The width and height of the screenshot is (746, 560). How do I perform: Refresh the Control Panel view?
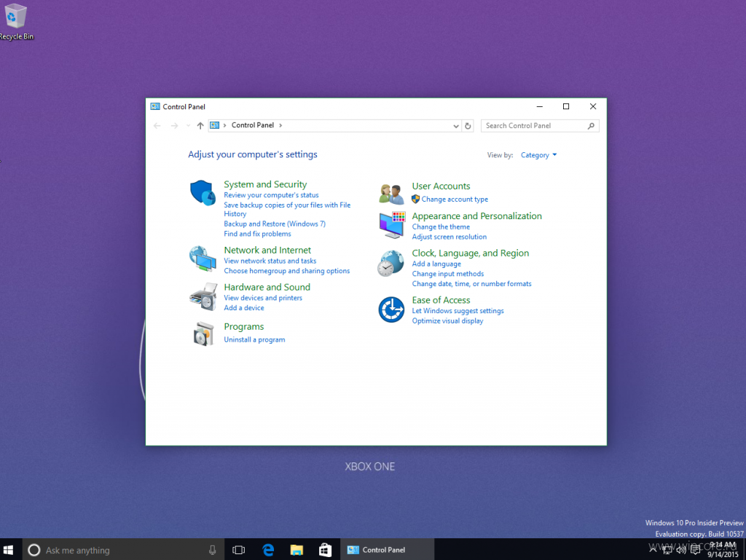(x=468, y=126)
